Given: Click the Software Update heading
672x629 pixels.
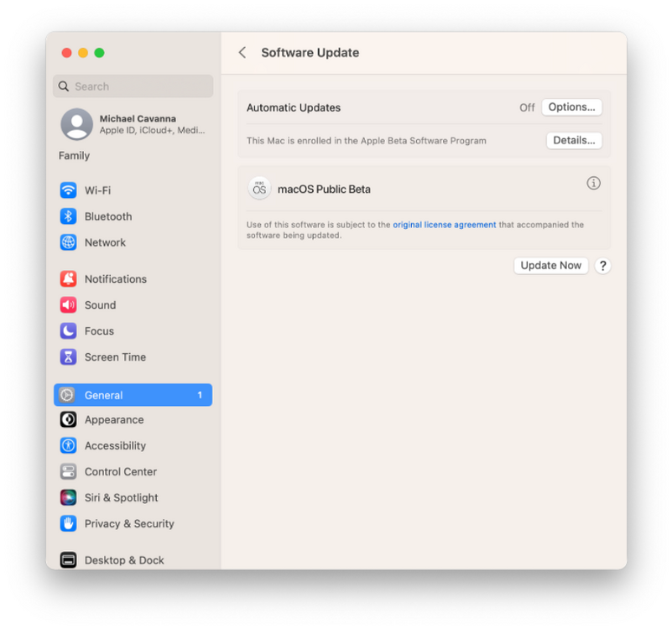Looking at the screenshot, I should click(310, 53).
